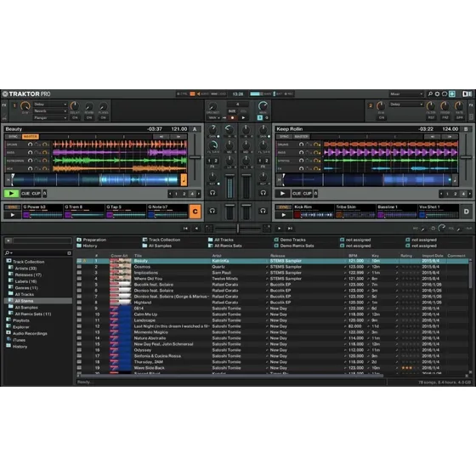
Task: Click the crossfader between decks
Action: coord(238,229)
